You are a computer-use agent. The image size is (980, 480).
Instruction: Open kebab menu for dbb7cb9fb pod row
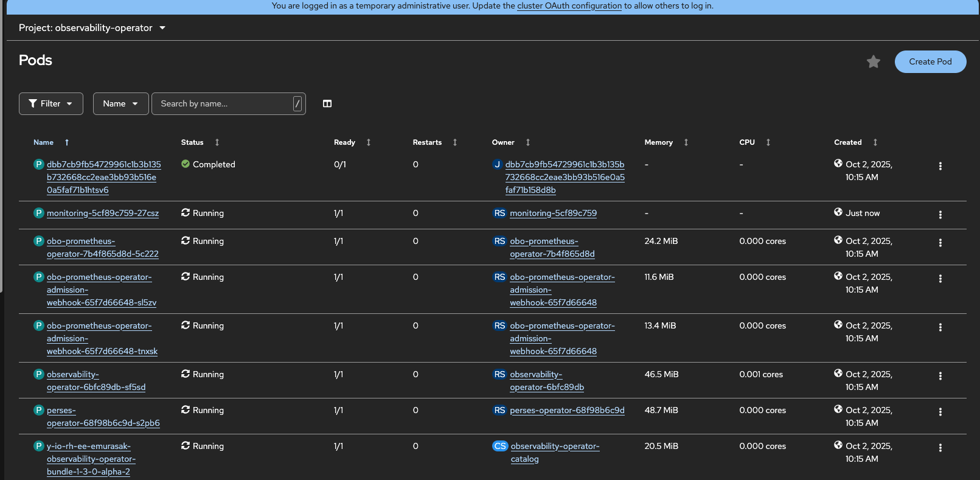[x=940, y=166]
